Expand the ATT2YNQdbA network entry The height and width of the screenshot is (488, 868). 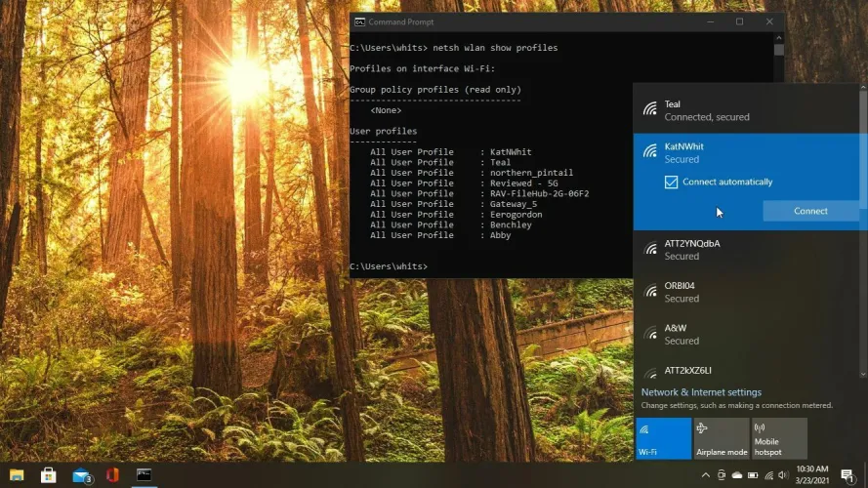click(x=747, y=249)
